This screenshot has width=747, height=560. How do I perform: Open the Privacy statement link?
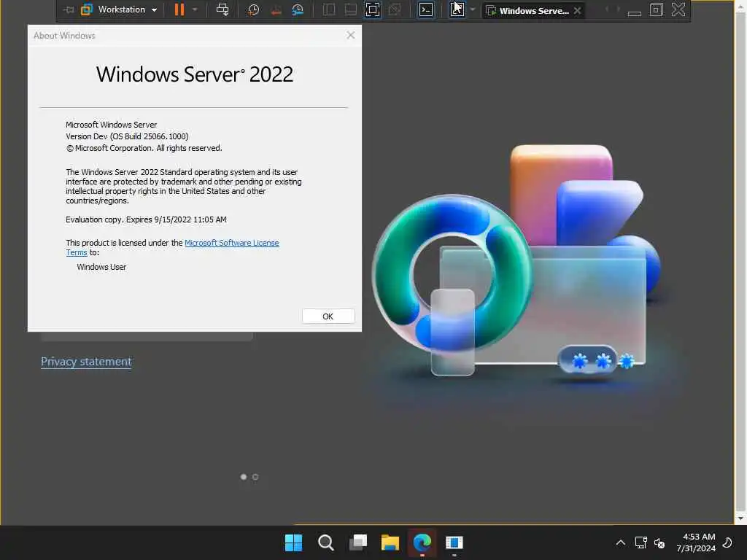[86, 362]
